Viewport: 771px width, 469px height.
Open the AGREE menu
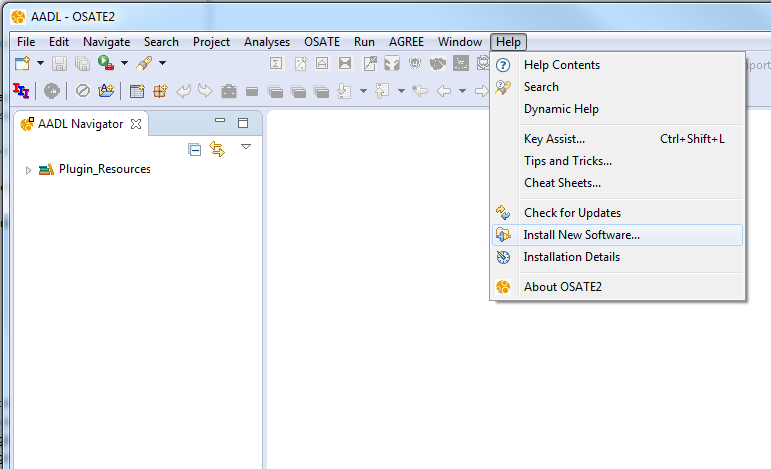[x=407, y=42]
